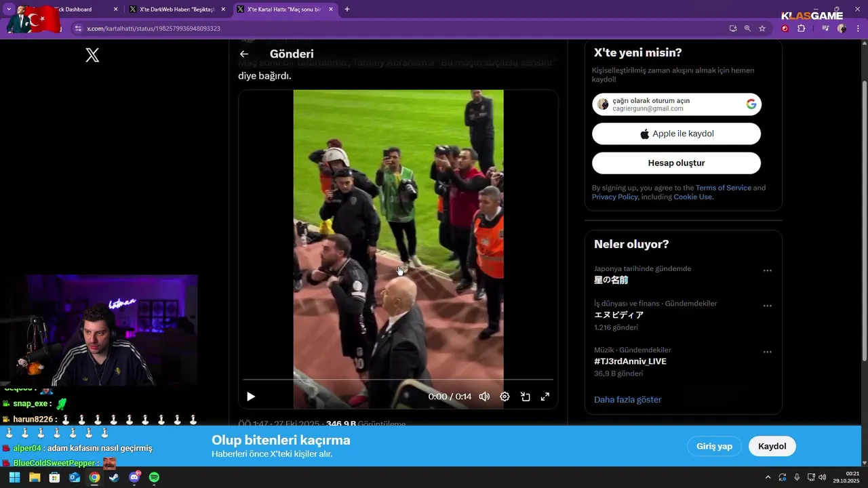The width and height of the screenshot is (868, 488).
Task: Close the Kartal Hattı tab
Action: click(330, 9)
